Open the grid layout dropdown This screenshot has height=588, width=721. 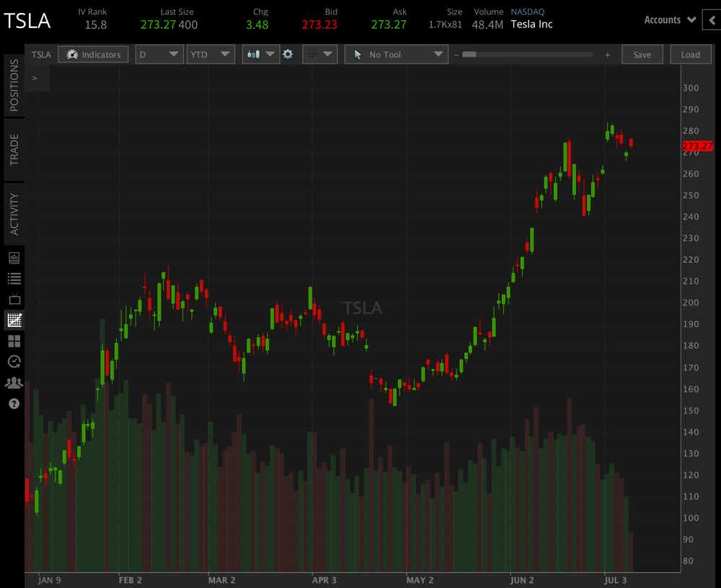click(x=320, y=54)
